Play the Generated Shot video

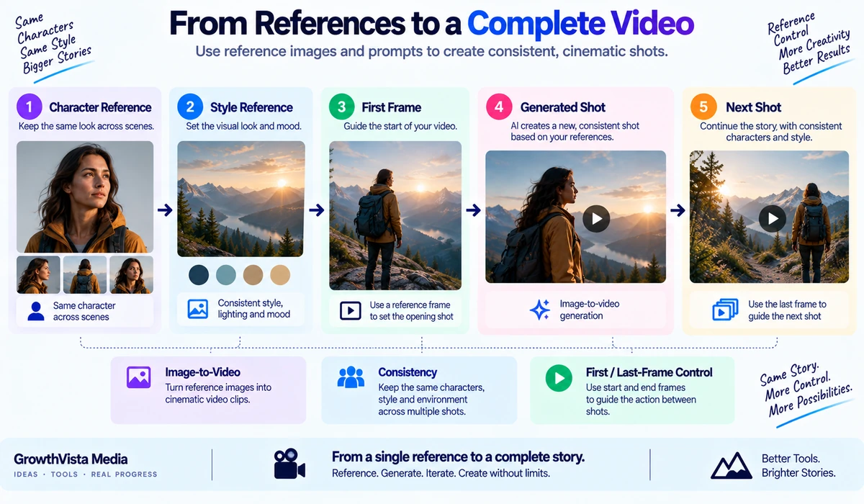click(596, 218)
